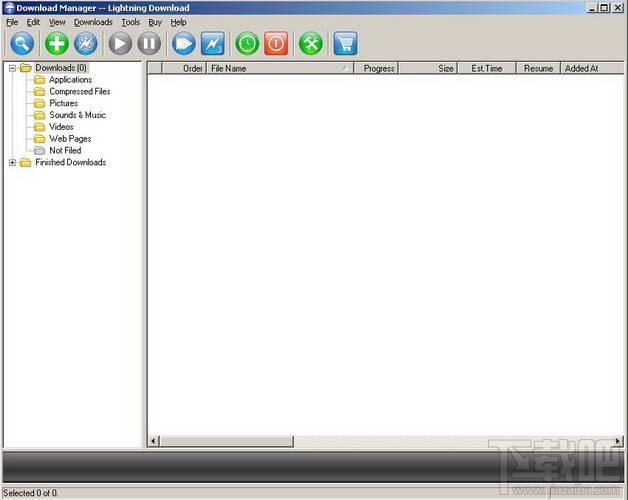Click the gray play start download icon

tap(120, 43)
